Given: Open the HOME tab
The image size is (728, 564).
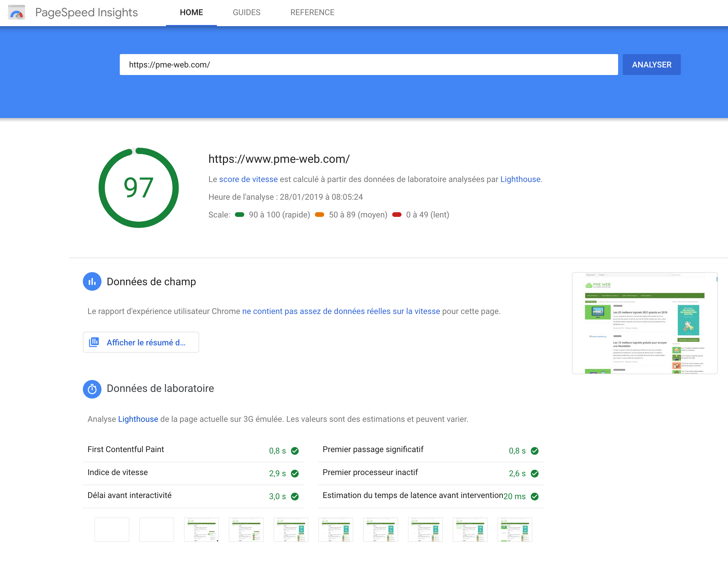Looking at the screenshot, I should 191,13.
